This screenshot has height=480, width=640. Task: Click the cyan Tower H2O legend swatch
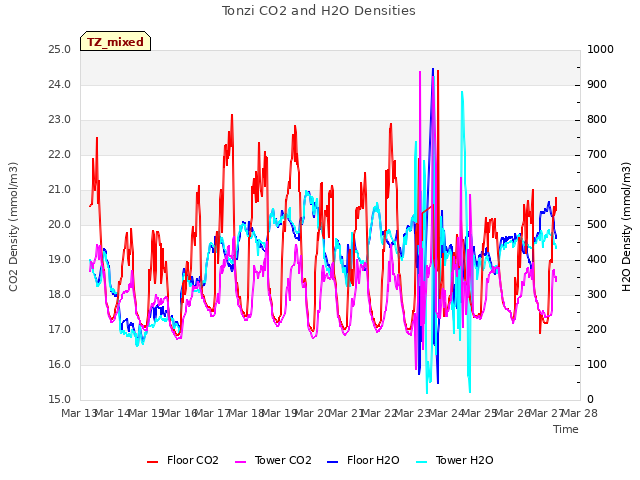(x=422, y=462)
